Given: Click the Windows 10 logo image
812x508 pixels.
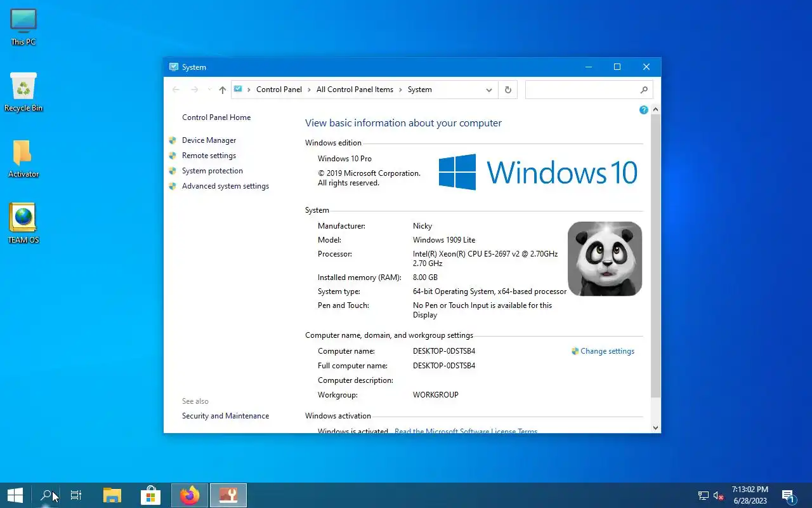Looking at the screenshot, I should pos(538,172).
